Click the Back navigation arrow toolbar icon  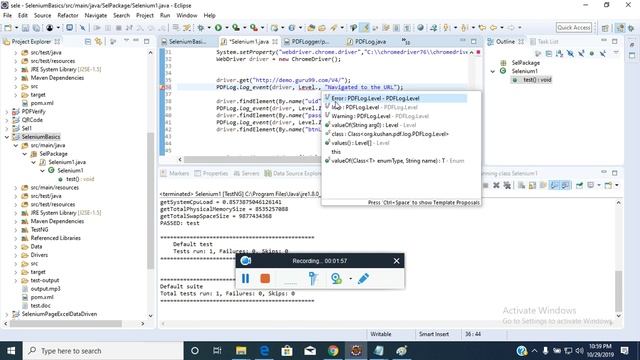[493, 28]
